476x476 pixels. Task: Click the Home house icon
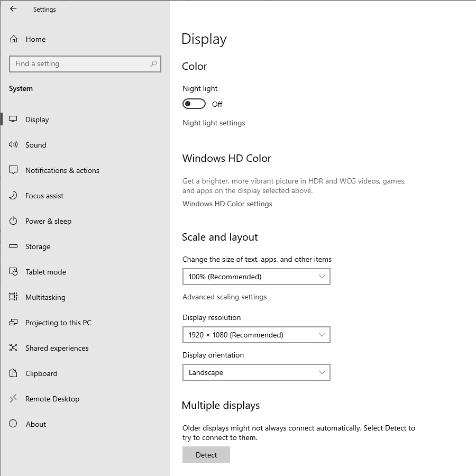14,39
